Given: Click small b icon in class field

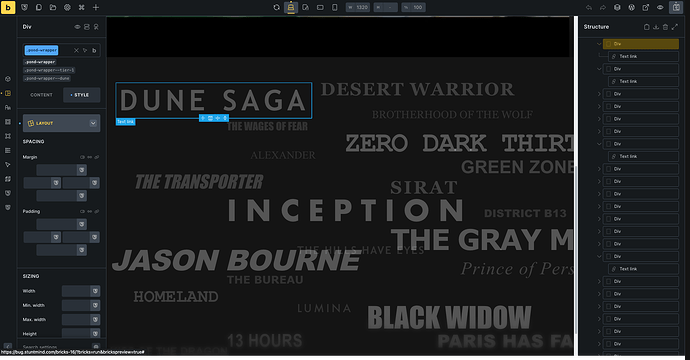Looking at the screenshot, I should pos(94,50).
